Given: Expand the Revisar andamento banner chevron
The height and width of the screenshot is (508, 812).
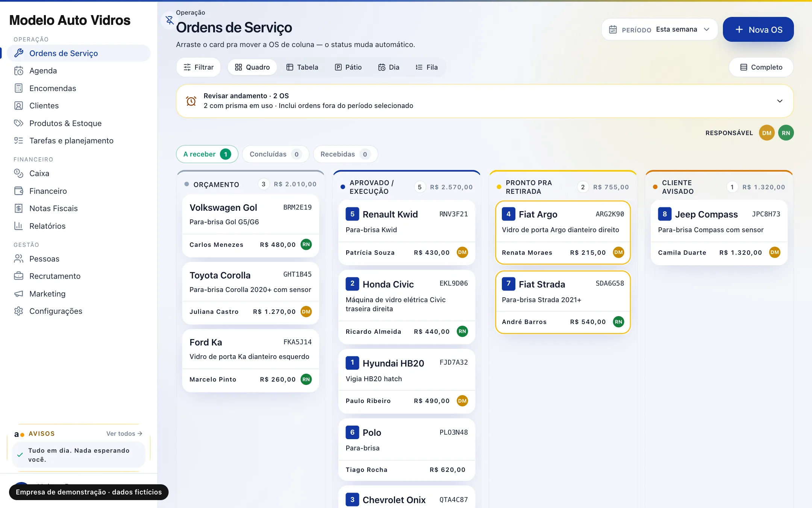Looking at the screenshot, I should coord(780,101).
